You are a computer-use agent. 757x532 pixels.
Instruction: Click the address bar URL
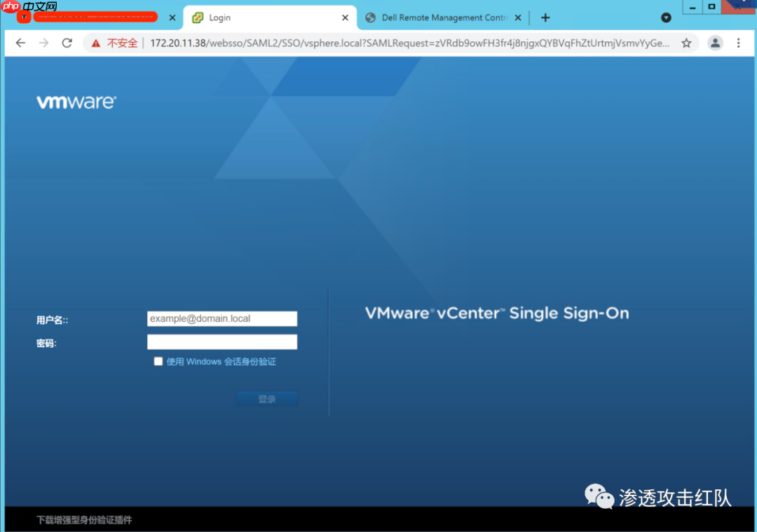point(409,43)
